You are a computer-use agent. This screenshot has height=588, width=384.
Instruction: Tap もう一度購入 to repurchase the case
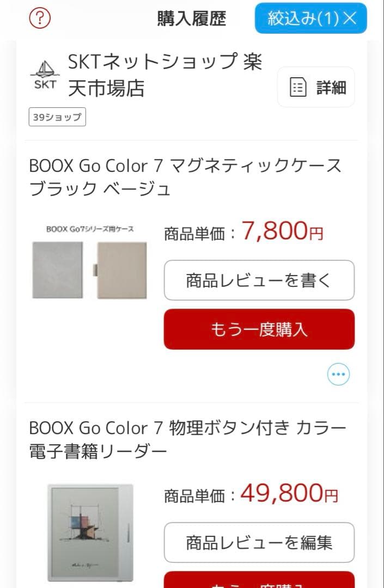(259, 329)
